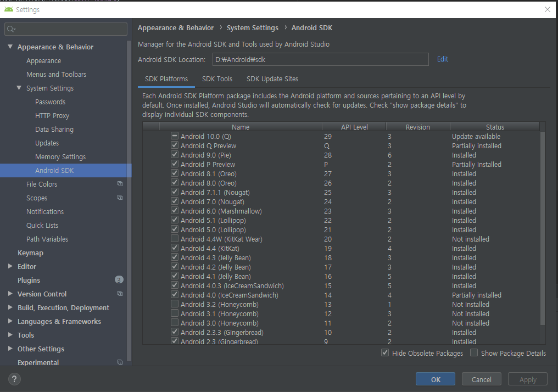Expand the Tools tree node
558x392 pixels.
(x=10, y=335)
